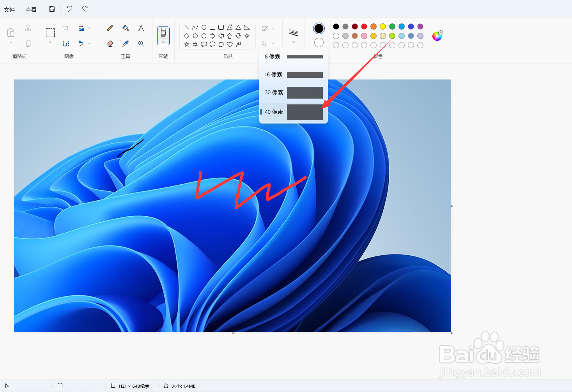Image resolution: width=572 pixels, height=392 pixels.
Task: Select the Triangle shape
Action: pos(238,27)
